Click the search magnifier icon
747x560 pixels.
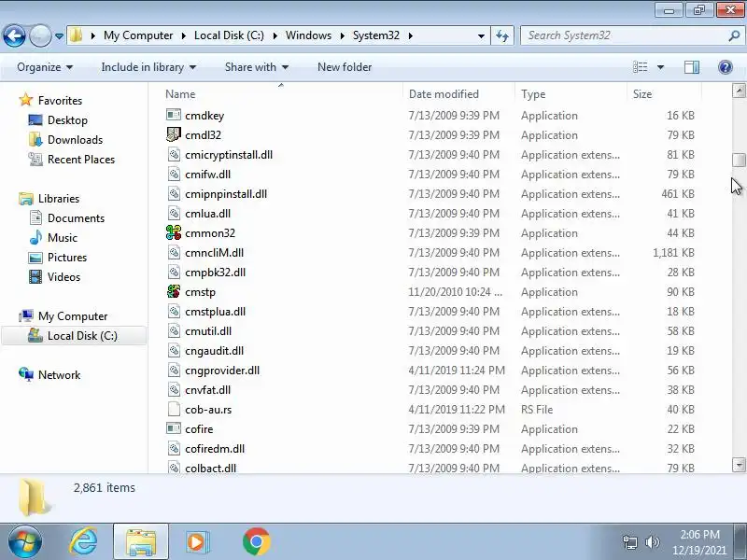point(734,35)
